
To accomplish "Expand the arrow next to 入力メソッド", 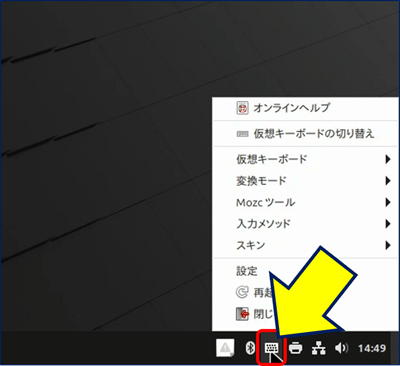I will 388,224.
